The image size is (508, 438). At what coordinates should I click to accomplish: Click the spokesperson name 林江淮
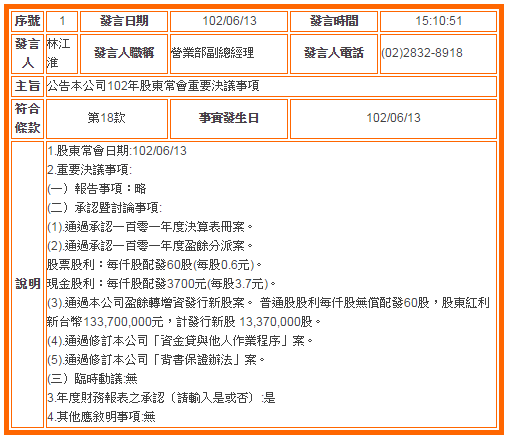59,53
